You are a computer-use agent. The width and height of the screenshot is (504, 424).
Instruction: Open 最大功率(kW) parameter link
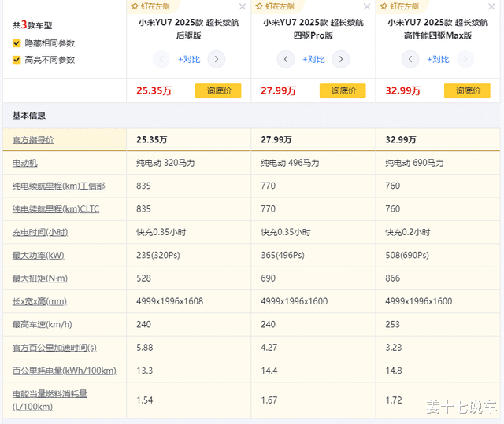point(39,256)
